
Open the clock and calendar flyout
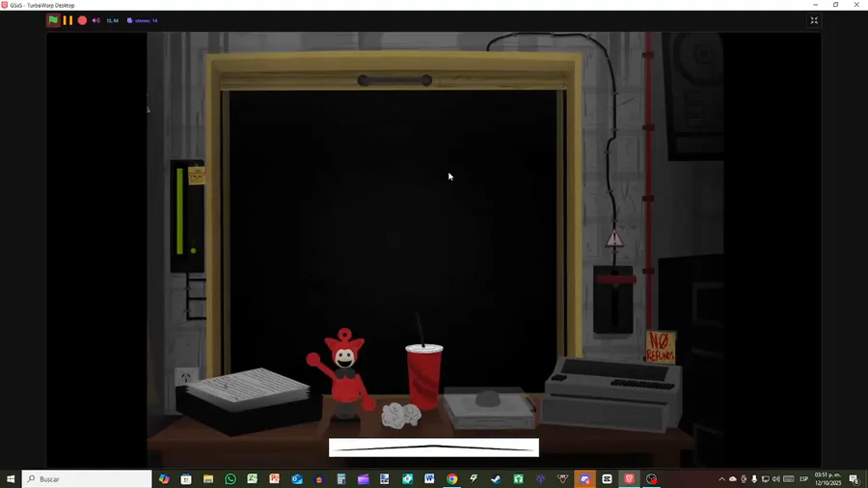pyautogui.click(x=827, y=479)
